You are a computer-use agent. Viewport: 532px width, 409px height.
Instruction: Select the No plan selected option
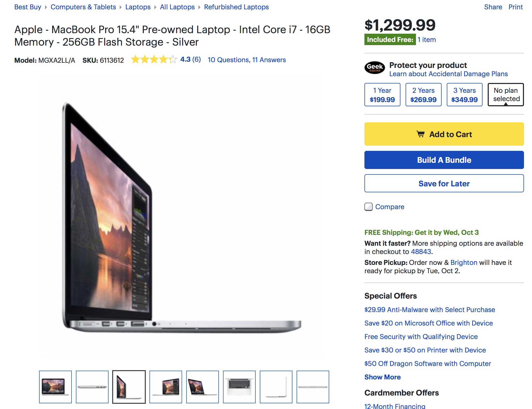[506, 95]
